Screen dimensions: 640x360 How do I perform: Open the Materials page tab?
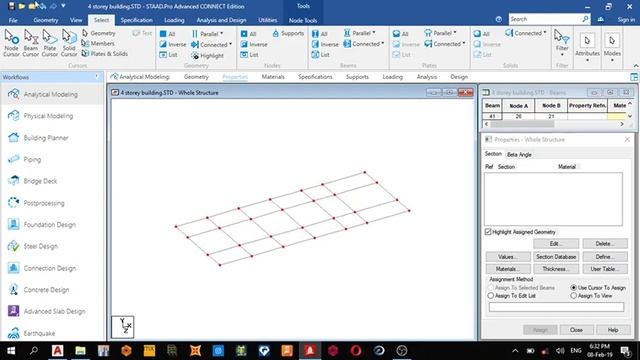coord(273,77)
